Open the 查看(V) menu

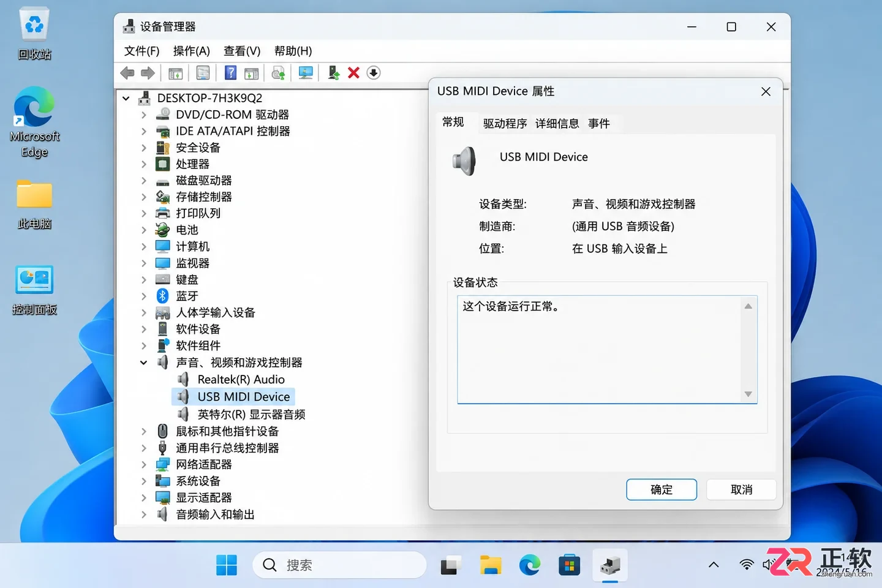242,51
